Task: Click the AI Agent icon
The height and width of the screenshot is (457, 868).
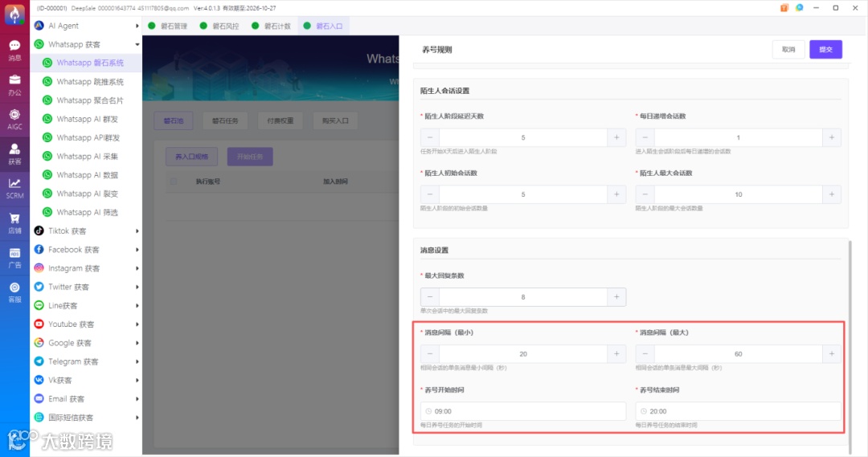Action: pos(39,26)
